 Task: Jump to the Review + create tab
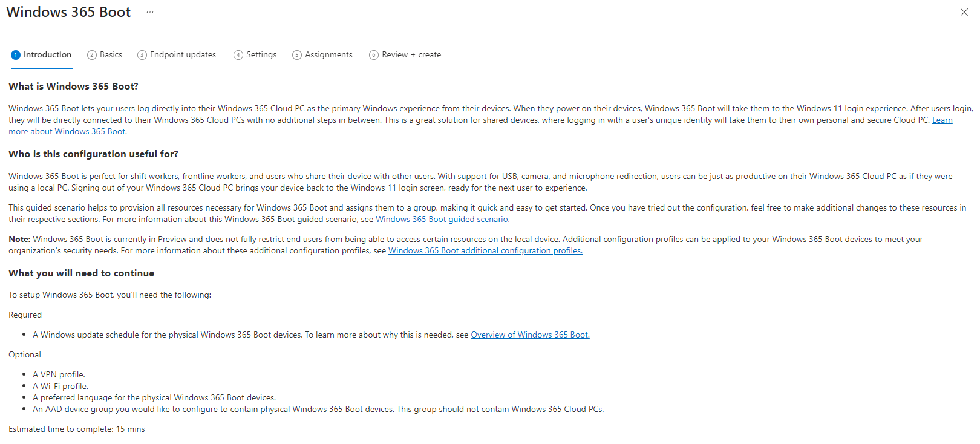[x=405, y=55]
